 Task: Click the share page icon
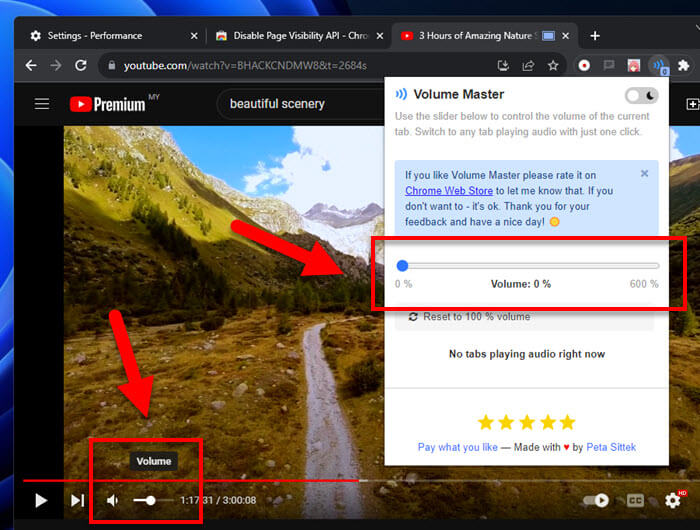click(x=528, y=66)
